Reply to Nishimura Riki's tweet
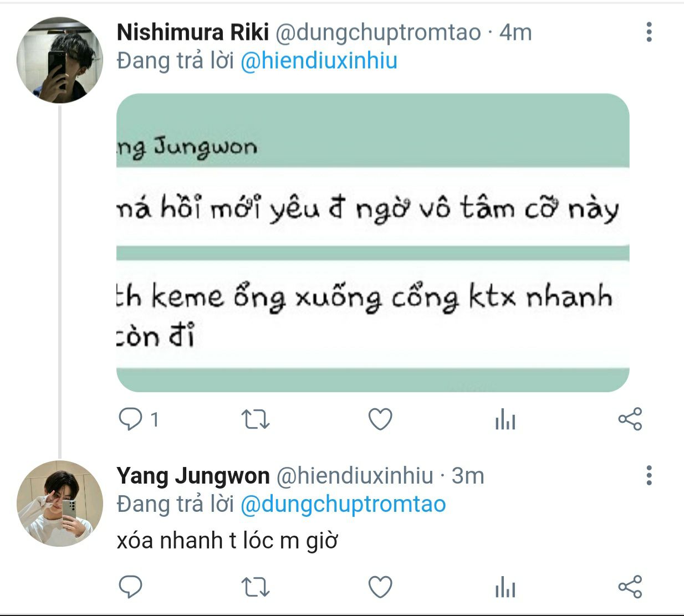 [x=131, y=419]
